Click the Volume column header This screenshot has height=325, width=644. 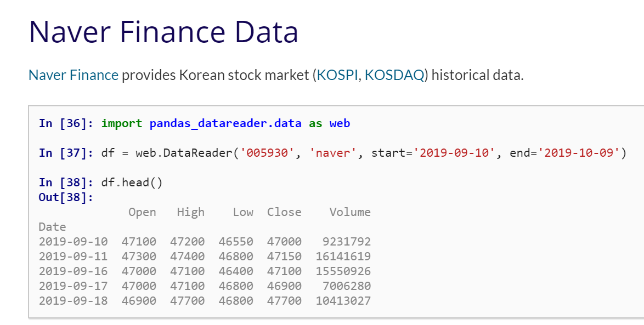point(350,212)
